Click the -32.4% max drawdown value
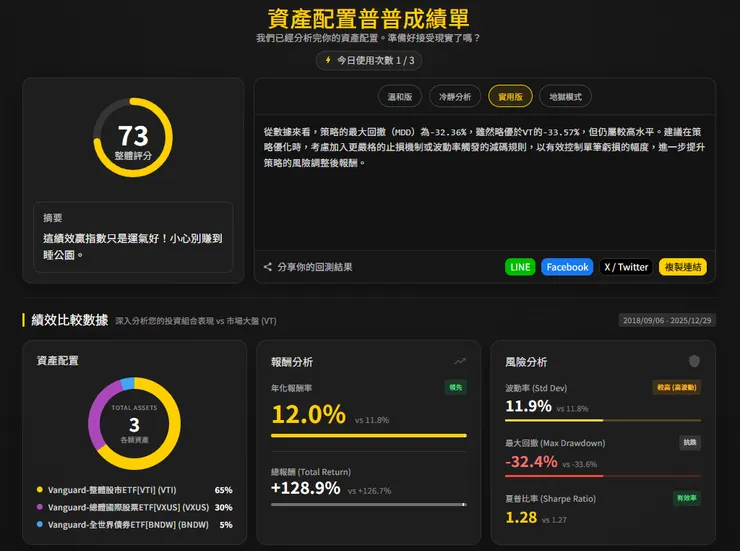 (531, 461)
